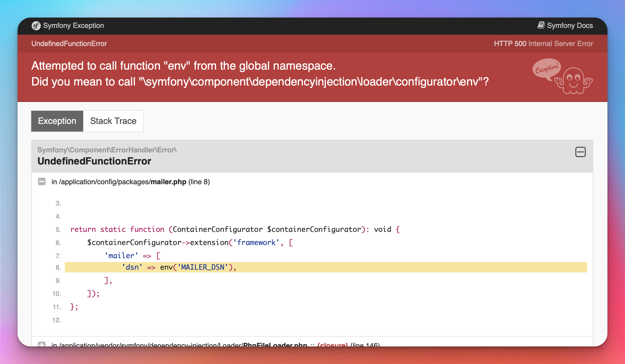Click the Symfony\Component\ErrorHandler\Error namespace text
The height and width of the screenshot is (364, 625).
pyautogui.click(x=107, y=150)
